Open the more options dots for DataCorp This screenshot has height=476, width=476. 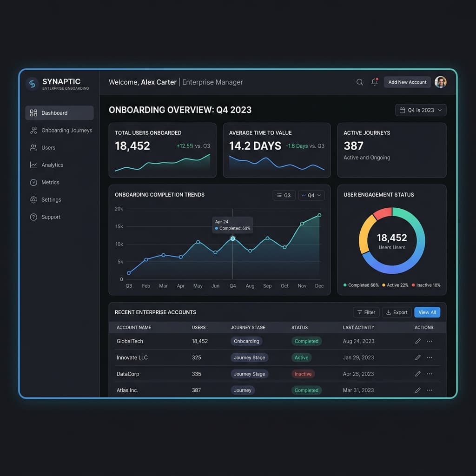point(430,374)
